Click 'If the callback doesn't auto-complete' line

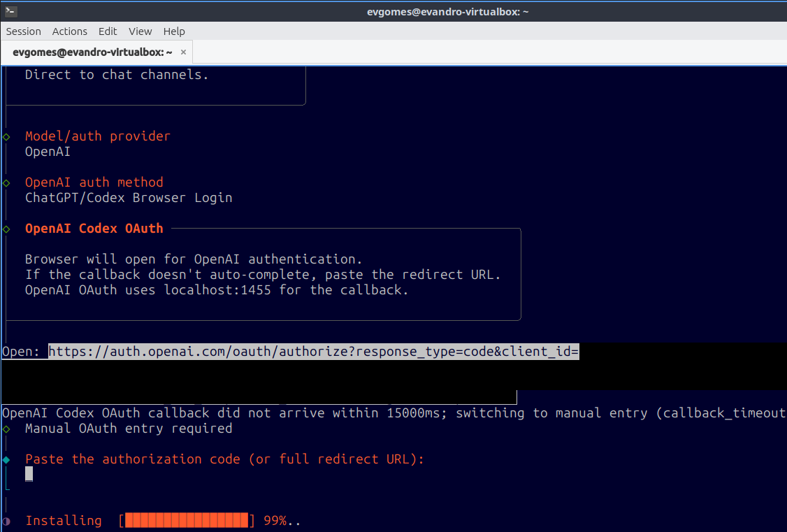pyautogui.click(x=263, y=275)
